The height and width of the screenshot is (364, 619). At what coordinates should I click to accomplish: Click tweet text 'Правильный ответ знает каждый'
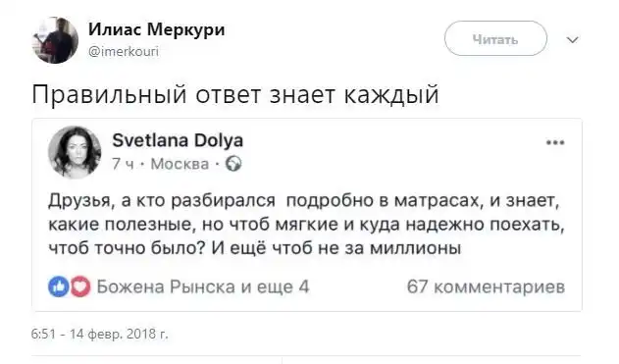pyautogui.click(x=235, y=95)
